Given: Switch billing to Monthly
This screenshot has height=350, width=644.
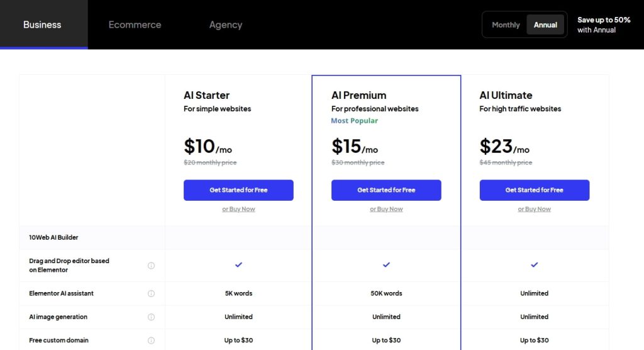Looking at the screenshot, I should (x=506, y=25).
